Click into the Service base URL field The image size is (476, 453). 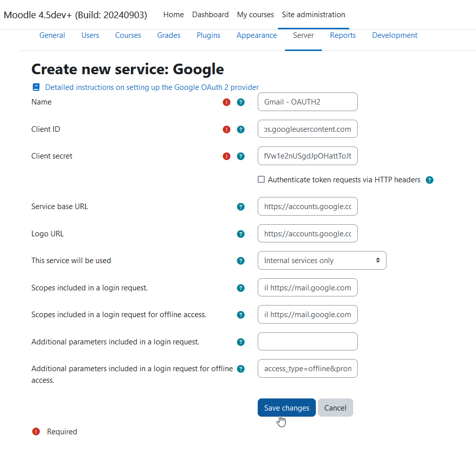308,207
